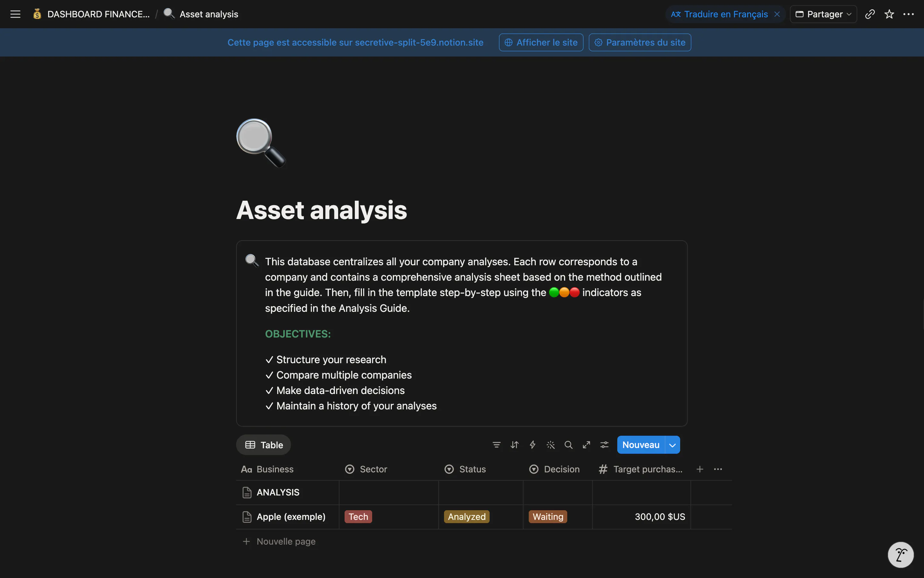Open table column options three dots
Viewport: 924px width, 578px height.
point(718,469)
